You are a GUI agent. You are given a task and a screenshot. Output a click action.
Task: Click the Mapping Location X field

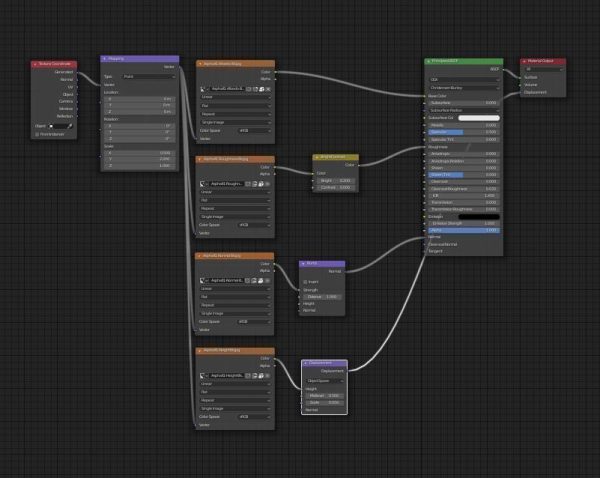(x=139, y=99)
